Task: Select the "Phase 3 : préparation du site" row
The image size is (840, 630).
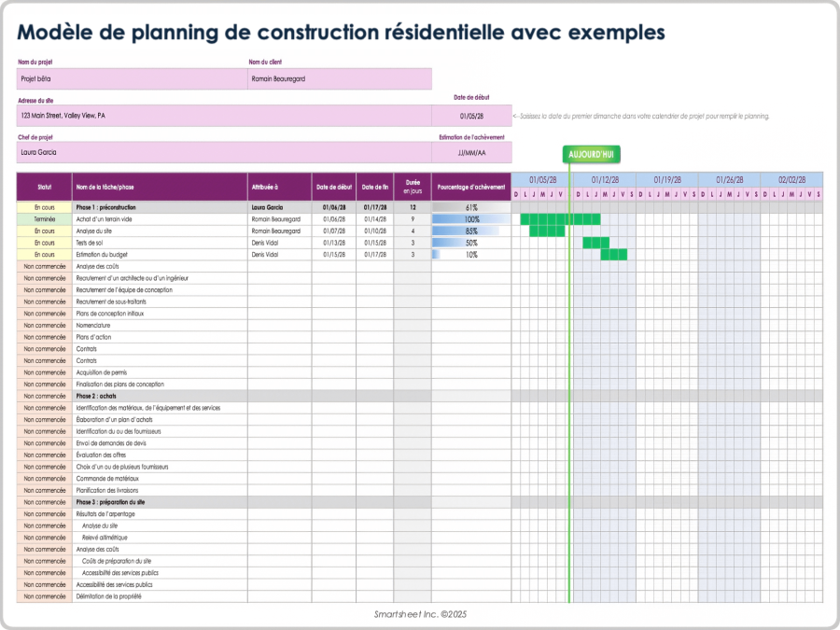Action: point(419,502)
